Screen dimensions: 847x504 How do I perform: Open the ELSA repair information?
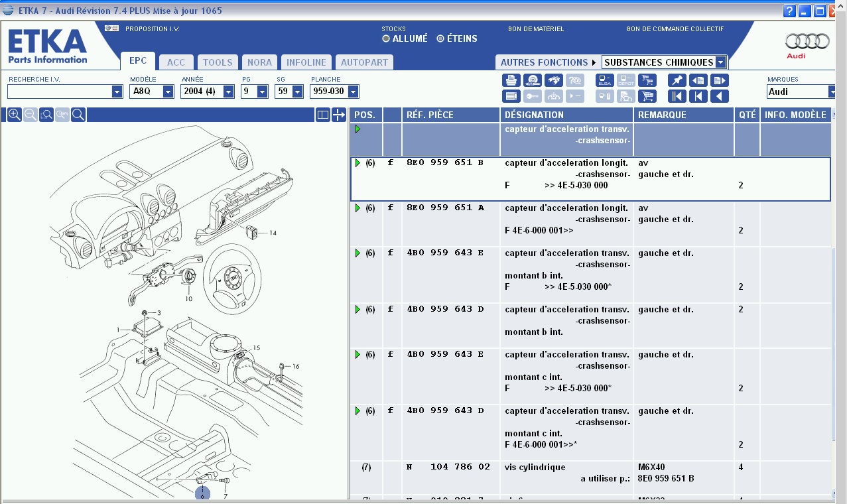pyautogui.click(x=604, y=80)
